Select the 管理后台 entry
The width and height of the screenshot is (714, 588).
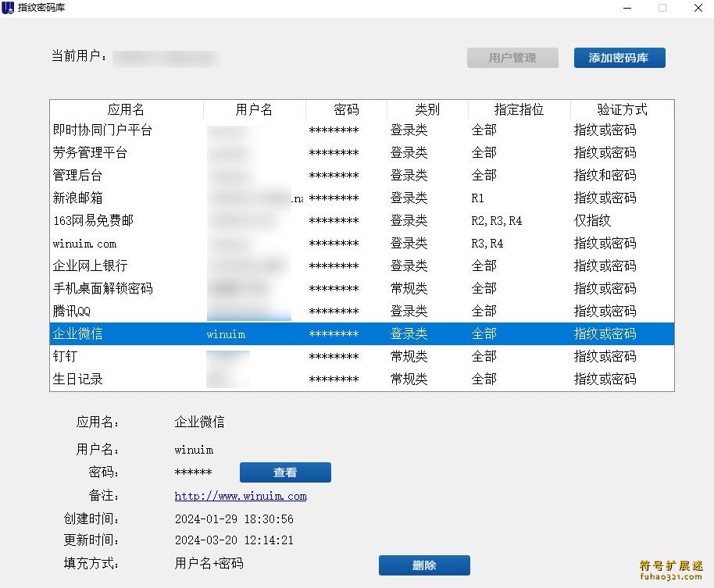pyautogui.click(x=77, y=176)
